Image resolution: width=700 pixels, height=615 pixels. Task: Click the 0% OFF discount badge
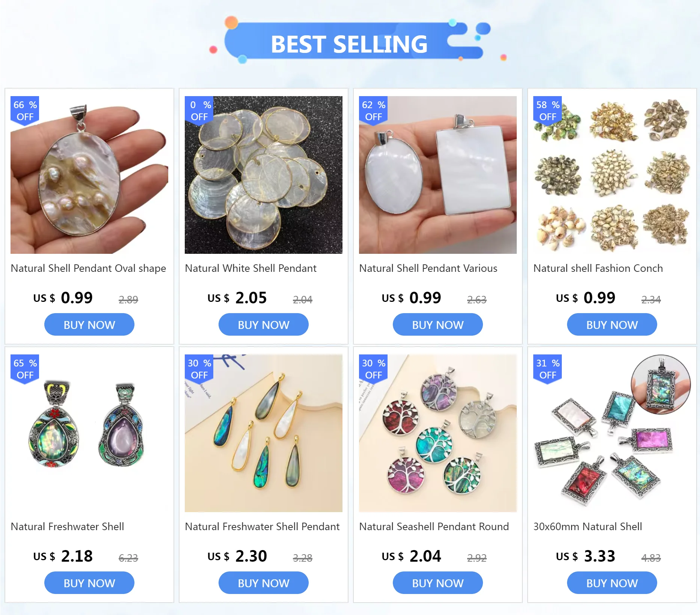[x=199, y=110]
